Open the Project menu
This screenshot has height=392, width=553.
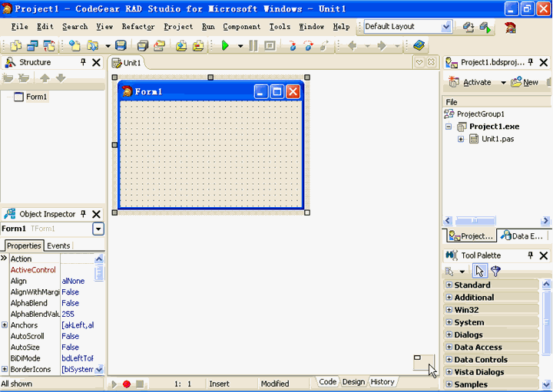178,27
